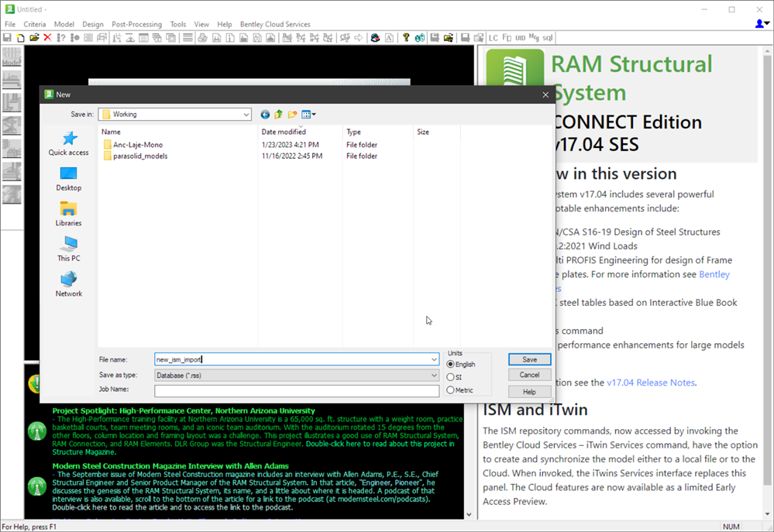The image size is (774, 532).
Task: Click the Project Spotlight news headline
Action: point(184,410)
